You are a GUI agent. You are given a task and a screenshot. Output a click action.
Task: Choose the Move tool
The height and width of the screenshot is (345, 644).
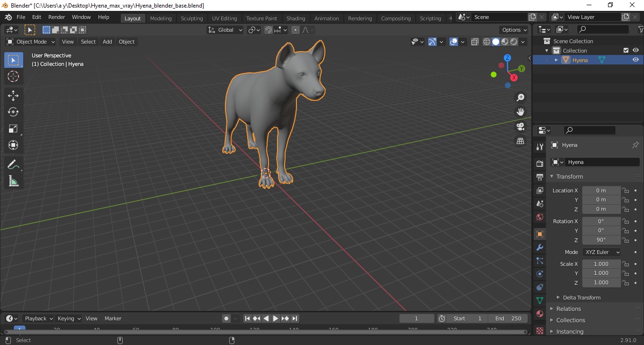pos(13,96)
